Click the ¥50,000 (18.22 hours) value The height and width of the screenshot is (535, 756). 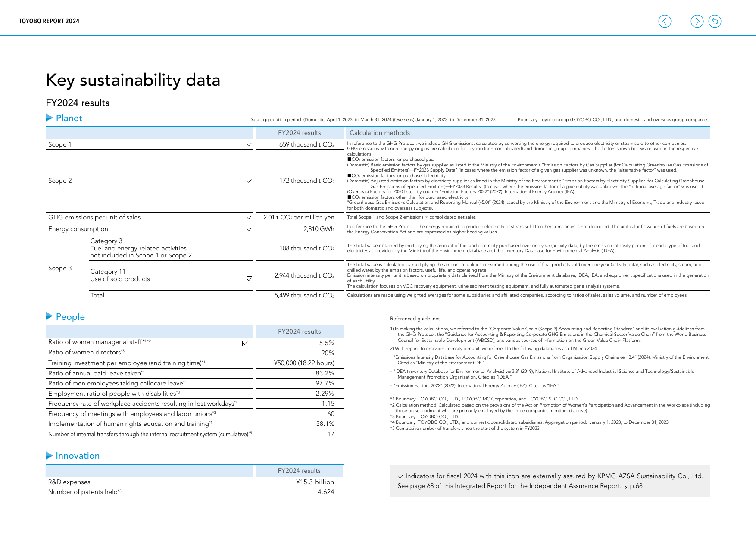(304, 363)
